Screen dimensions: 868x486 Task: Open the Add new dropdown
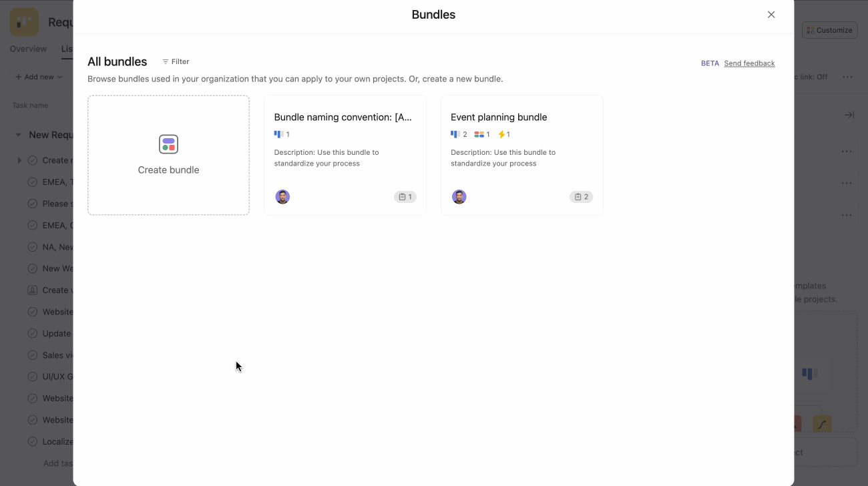point(37,76)
